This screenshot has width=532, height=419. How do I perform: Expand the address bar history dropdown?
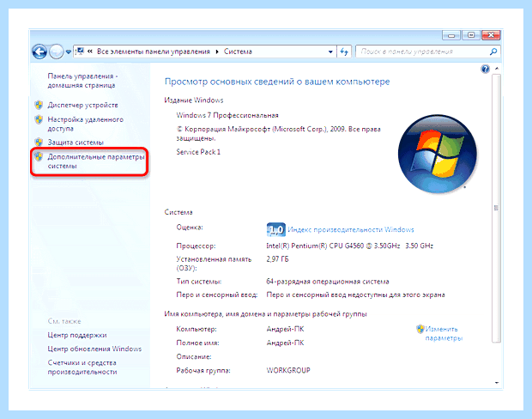pyautogui.click(x=330, y=52)
